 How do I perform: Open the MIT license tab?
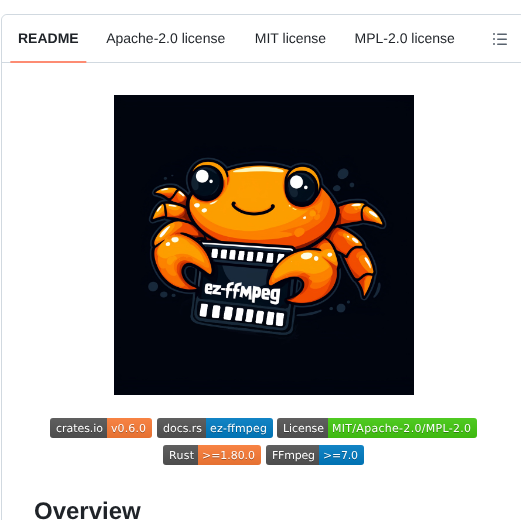pos(290,39)
